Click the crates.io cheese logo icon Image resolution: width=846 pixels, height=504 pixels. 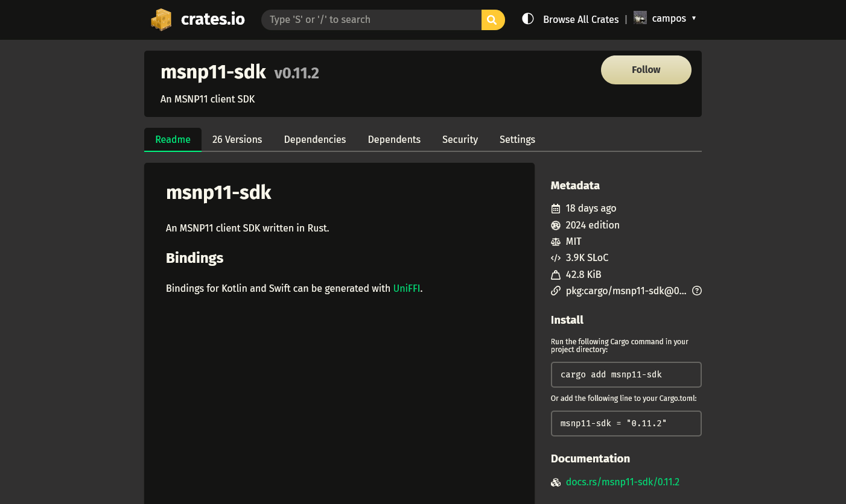pos(162,19)
